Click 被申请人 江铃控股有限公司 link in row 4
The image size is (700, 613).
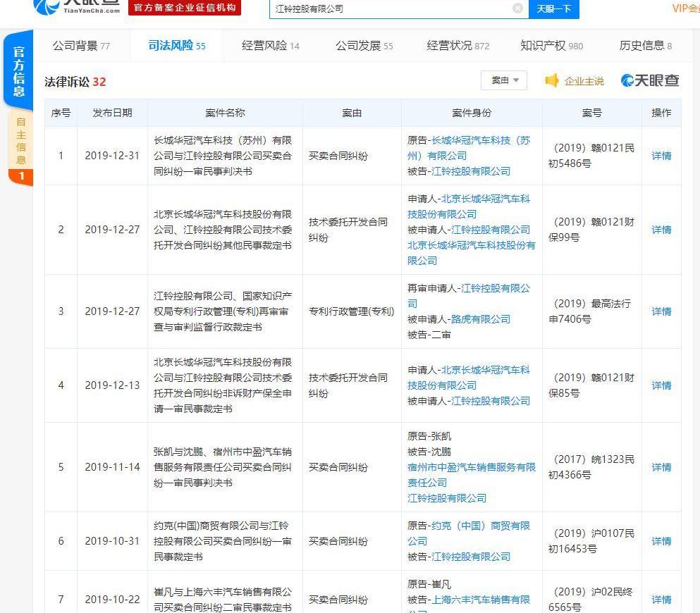[491, 401]
